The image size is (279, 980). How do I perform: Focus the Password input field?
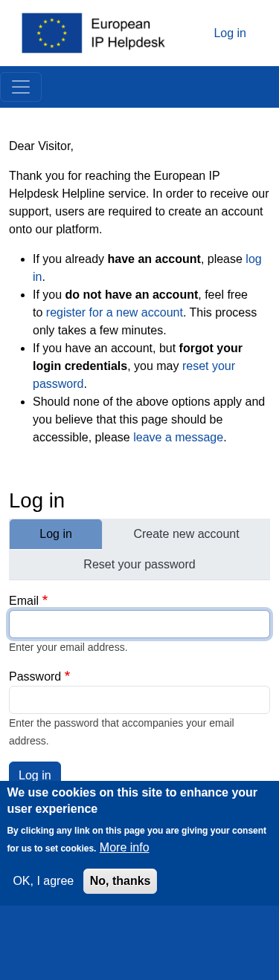[x=139, y=700]
